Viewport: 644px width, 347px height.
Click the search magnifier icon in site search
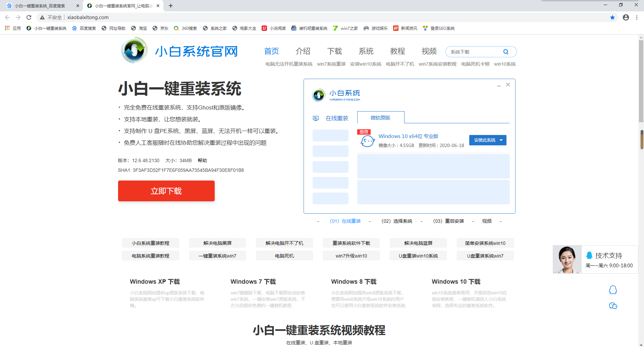[506, 52]
